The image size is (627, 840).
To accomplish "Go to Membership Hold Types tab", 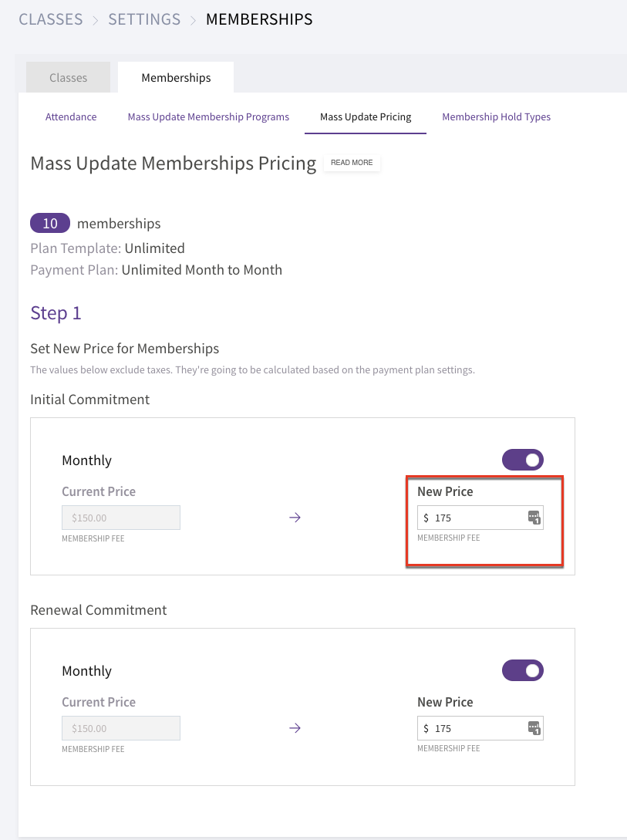I will [x=497, y=116].
